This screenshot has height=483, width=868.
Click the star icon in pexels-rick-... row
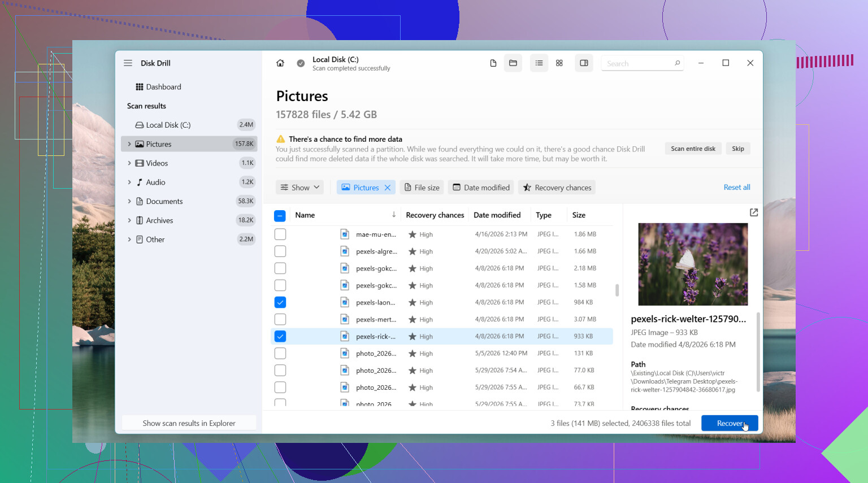413,336
